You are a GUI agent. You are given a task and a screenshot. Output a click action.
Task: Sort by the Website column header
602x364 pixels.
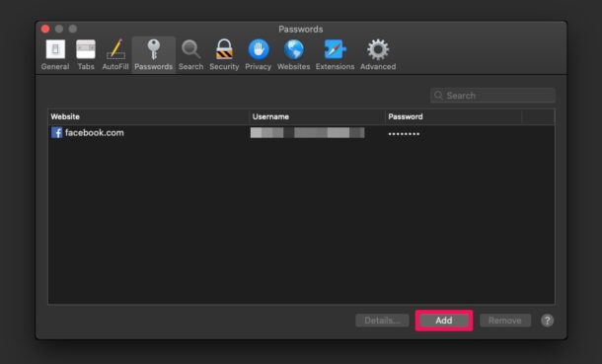pyautogui.click(x=148, y=116)
